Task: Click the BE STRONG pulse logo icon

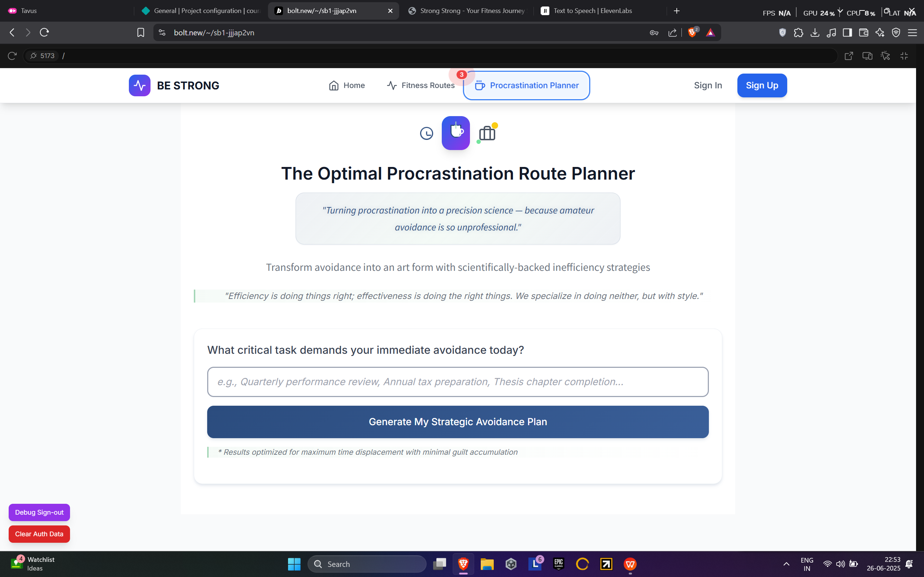Action: pyautogui.click(x=139, y=85)
